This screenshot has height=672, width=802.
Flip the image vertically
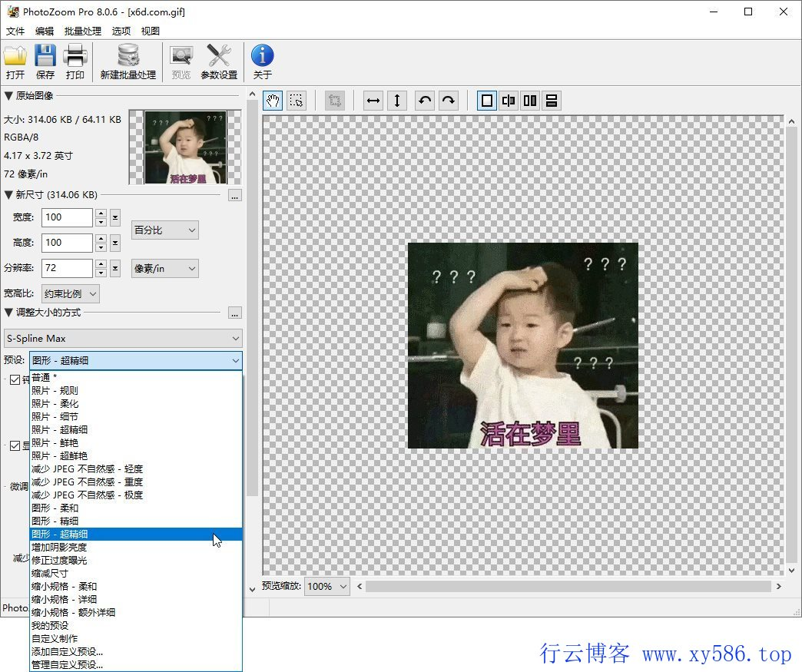398,100
